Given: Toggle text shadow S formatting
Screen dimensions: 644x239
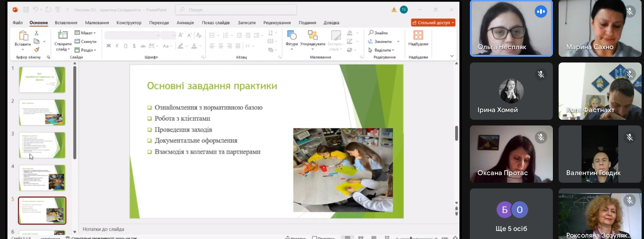Looking at the screenshot, I should tap(135, 46).
